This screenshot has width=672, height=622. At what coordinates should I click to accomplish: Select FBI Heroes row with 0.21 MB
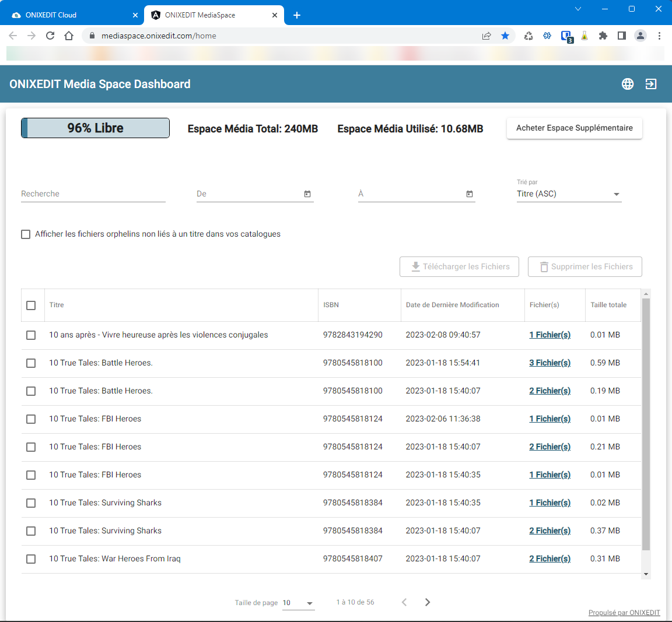pyautogui.click(x=31, y=447)
